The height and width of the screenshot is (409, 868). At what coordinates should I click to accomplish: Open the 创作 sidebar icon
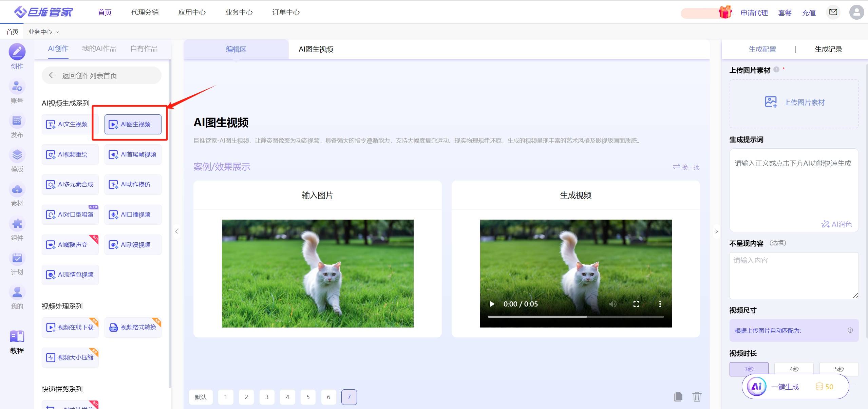point(17,52)
